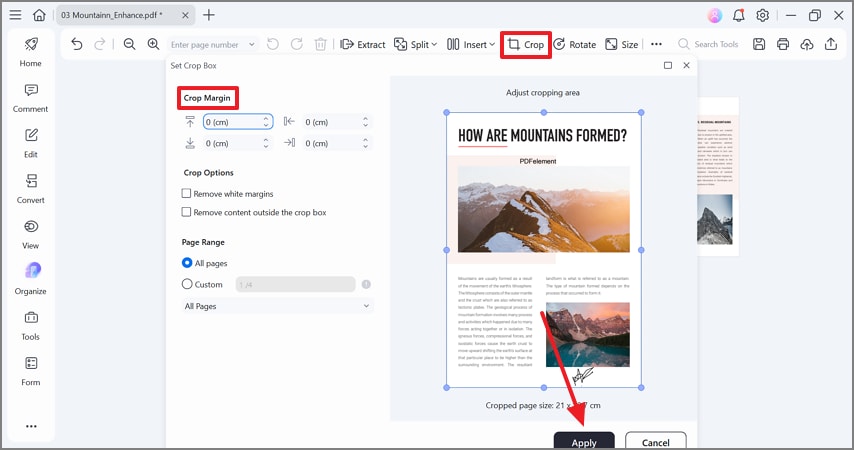
Task: Open a new tab with plus button
Action: pos(209,15)
